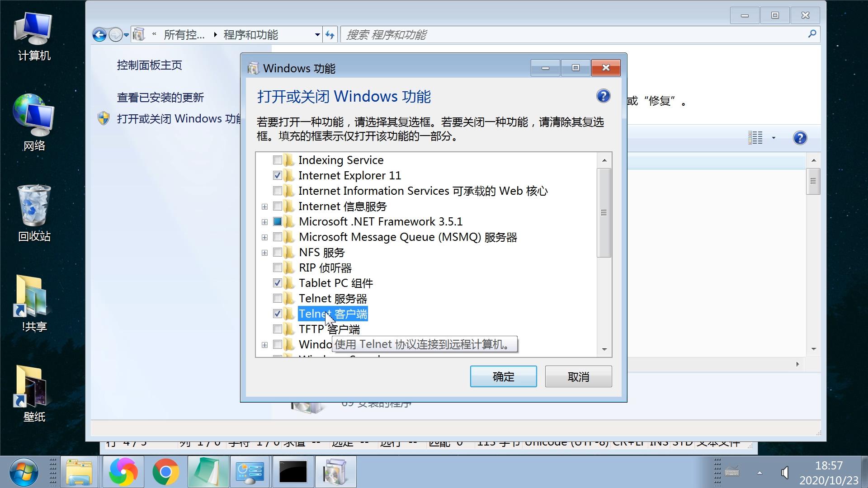
Task: Check the RIP 侦听器 checkbox
Action: (x=278, y=267)
